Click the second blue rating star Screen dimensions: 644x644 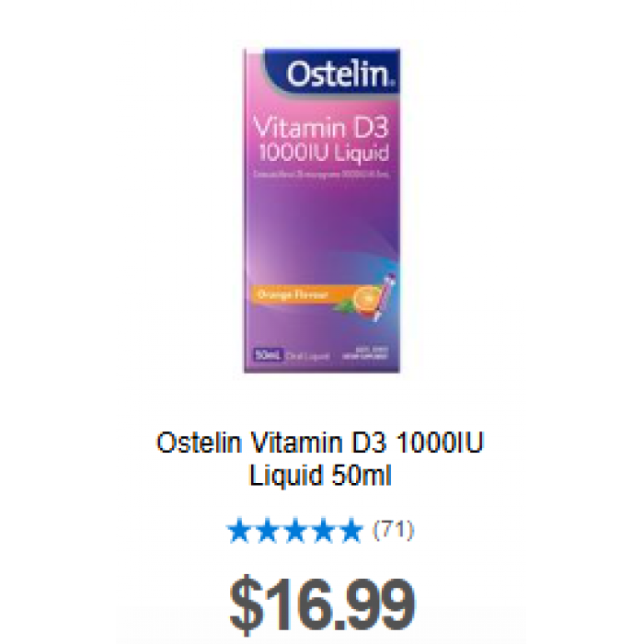pos(267,530)
